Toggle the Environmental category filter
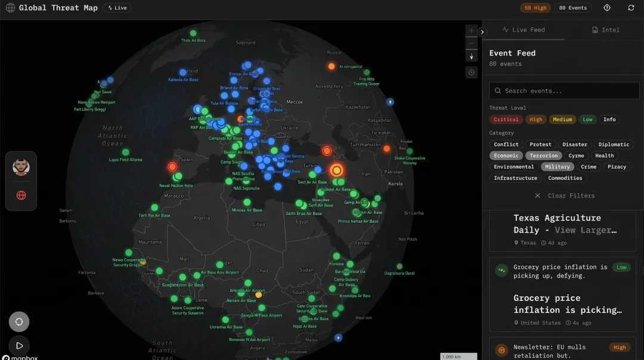Screen dimensions: 644x360 pos(514,167)
